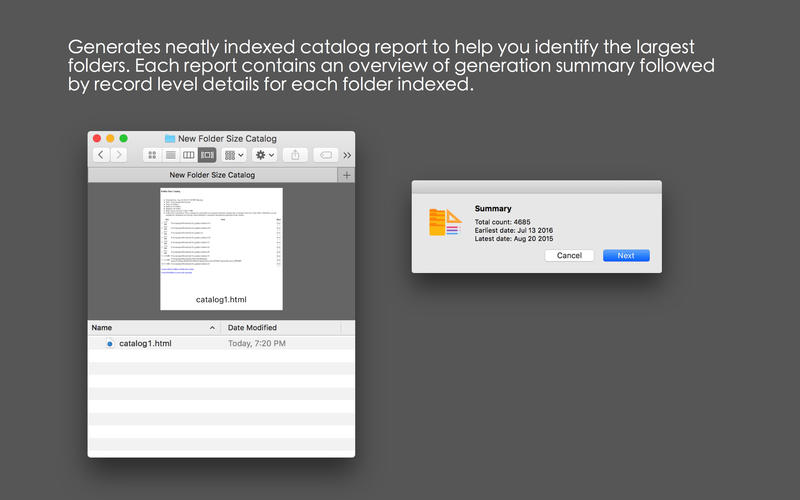Go back in Finder window
800x500 pixels.
101,155
